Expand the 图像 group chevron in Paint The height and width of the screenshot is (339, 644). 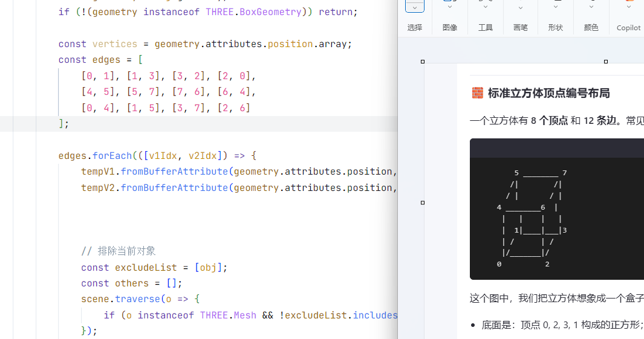pyautogui.click(x=450, y=7)
